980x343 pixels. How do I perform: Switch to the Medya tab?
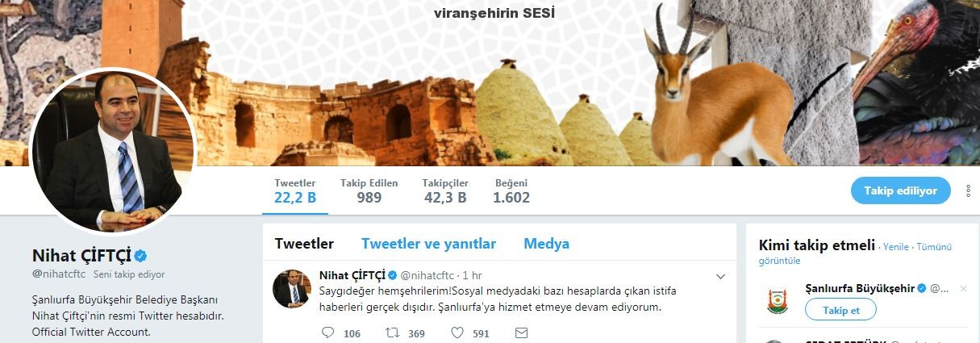point(546,243)
